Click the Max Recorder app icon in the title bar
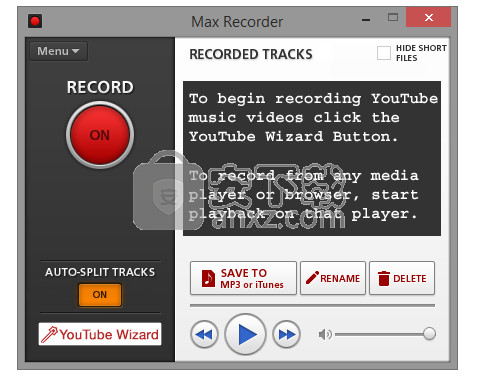The width and height of the screenshot is (482, 384). pos(35,21)
